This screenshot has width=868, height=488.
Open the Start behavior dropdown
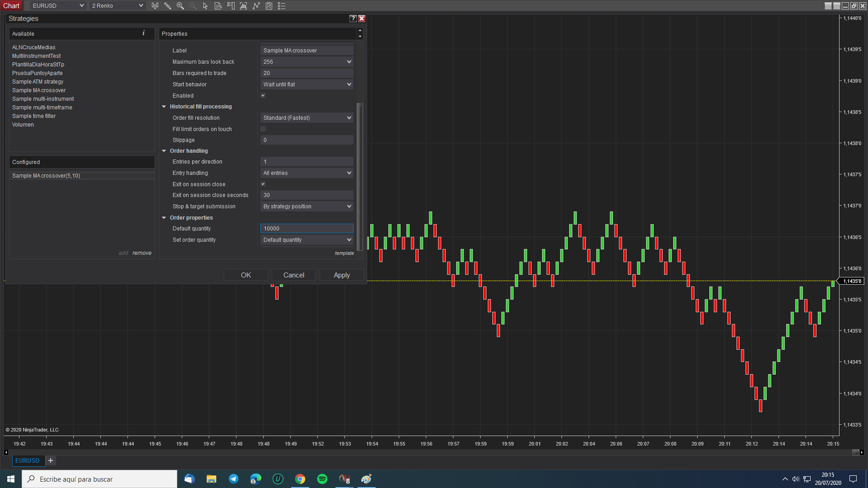pos(307,84)
